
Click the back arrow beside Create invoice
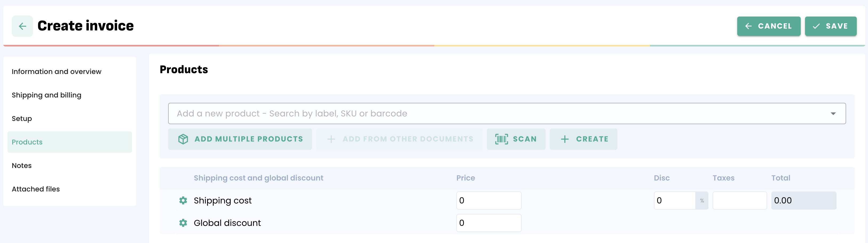pos(22,26)
